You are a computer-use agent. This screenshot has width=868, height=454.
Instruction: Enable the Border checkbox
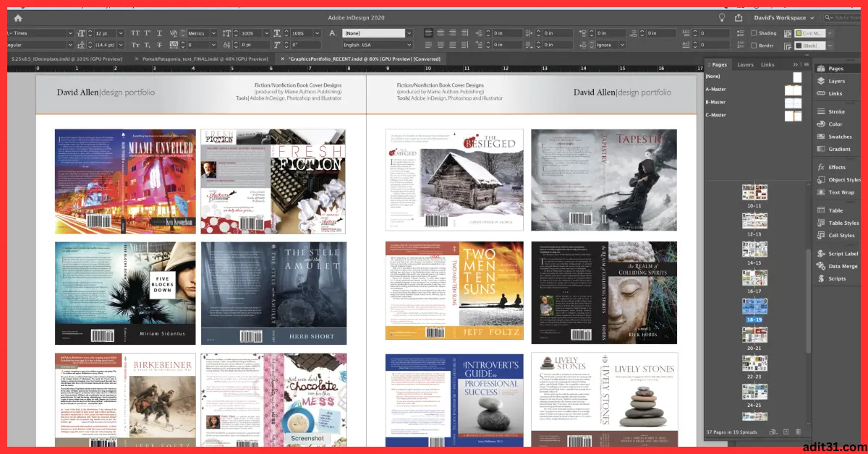tap(754, 45)
